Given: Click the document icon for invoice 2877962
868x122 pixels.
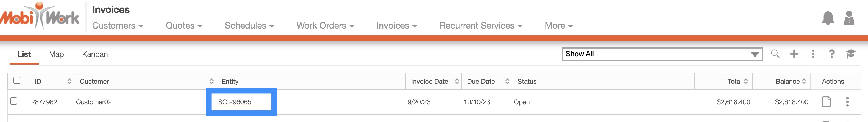Looking at the screenshot, I should [x=826, y=102].
